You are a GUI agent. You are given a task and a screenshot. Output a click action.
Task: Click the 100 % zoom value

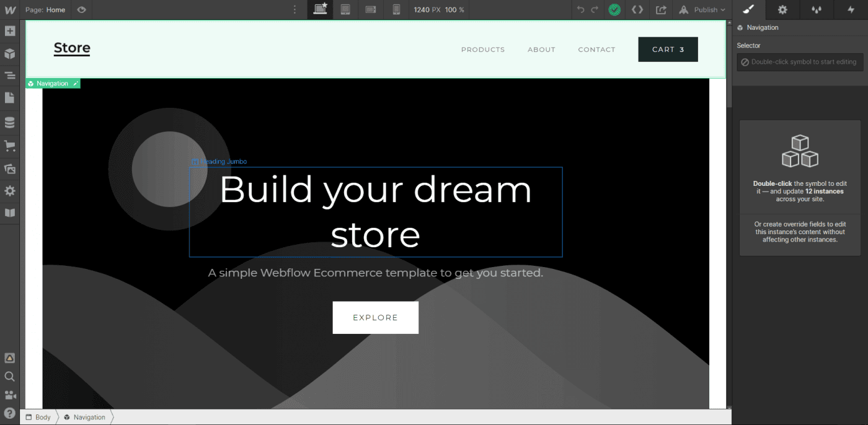[x=454, y=10]
